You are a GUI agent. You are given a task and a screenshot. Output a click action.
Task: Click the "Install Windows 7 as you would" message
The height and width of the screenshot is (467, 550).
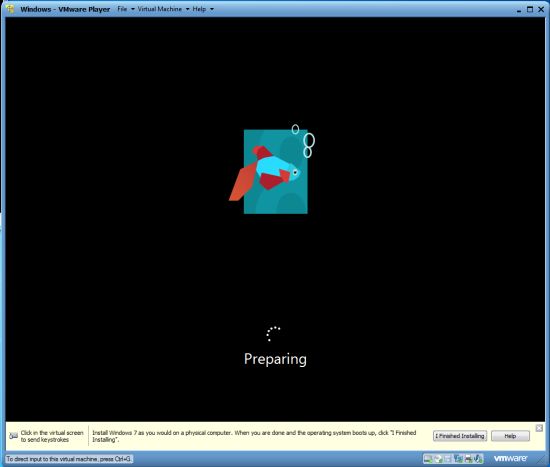(x=254, y=436)
